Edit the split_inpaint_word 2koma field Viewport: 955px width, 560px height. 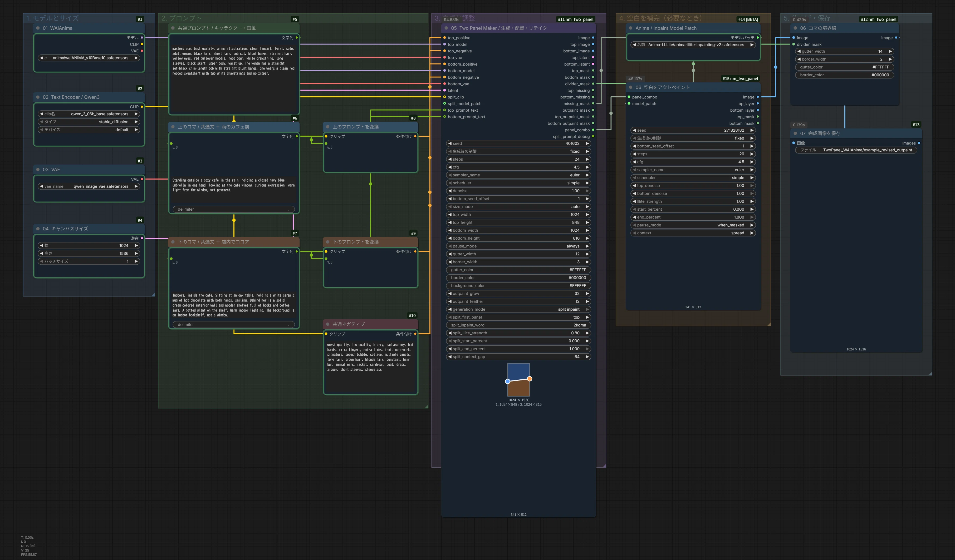pyautogui.click(x=518, y=325)
